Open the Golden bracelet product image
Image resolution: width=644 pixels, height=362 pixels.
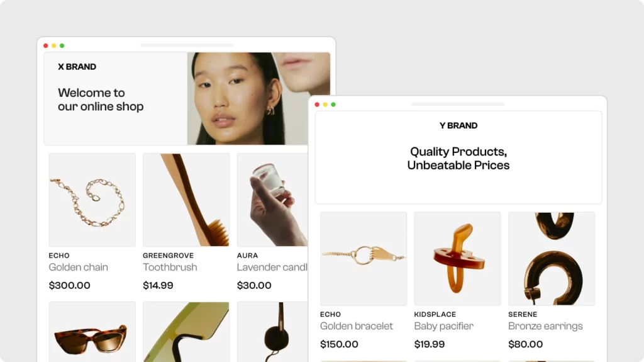point(364,259)
